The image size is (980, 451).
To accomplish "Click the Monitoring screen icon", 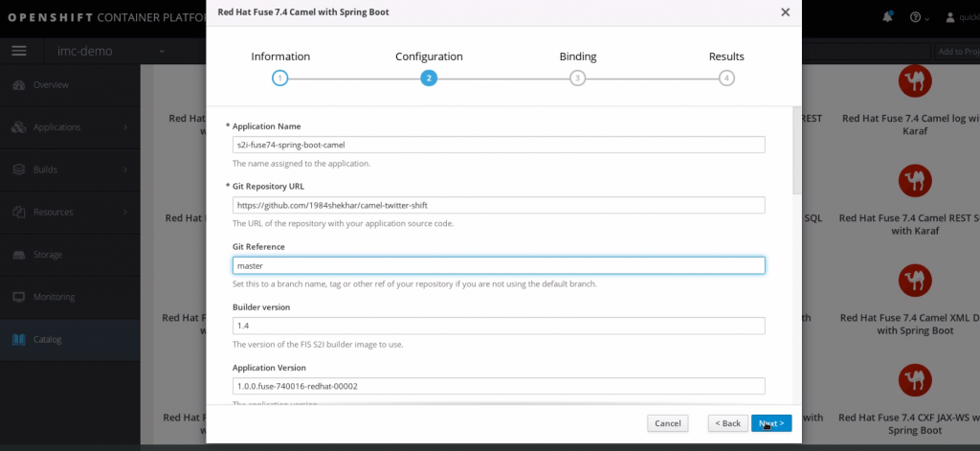I will tap(18, 297).
